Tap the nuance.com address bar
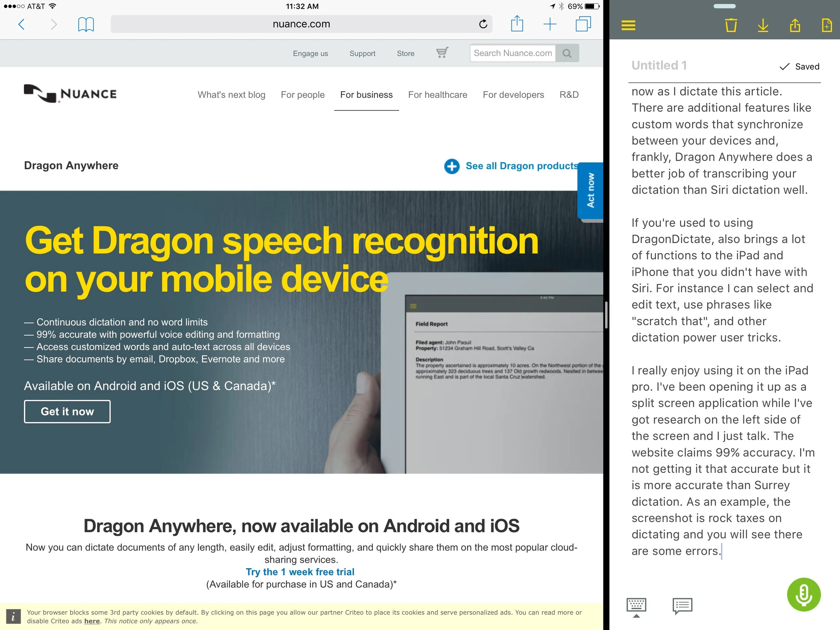 (x=301, y=24)
